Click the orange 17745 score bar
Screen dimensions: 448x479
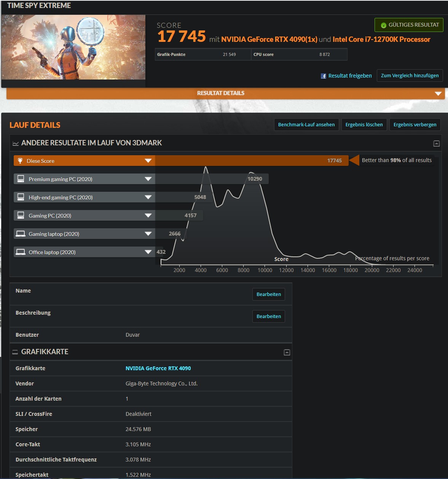(252, 161)
